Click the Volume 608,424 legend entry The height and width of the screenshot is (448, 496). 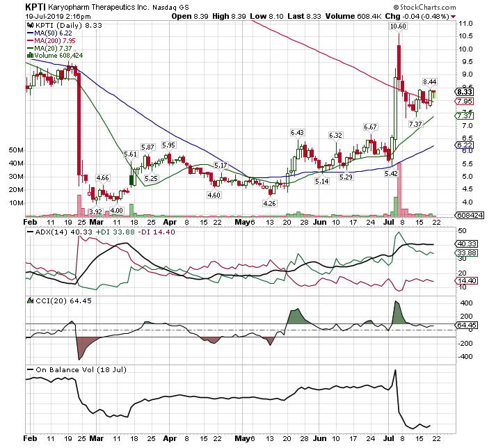click(58, 56)
